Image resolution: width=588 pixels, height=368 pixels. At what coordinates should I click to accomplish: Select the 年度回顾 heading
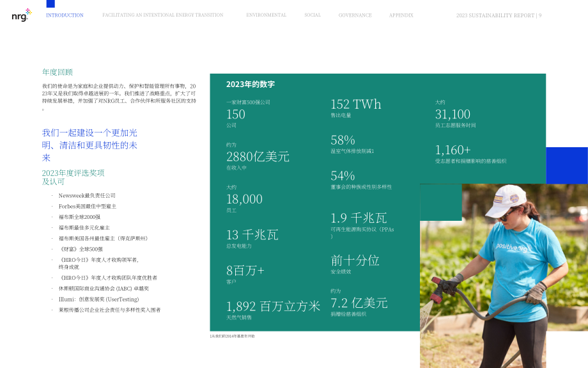click(58, 72)
